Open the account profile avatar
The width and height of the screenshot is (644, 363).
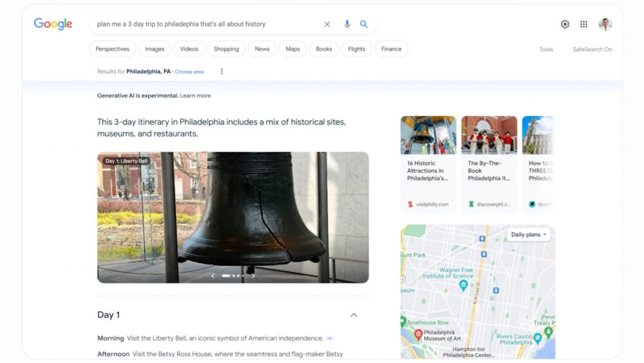coord(605,25)
